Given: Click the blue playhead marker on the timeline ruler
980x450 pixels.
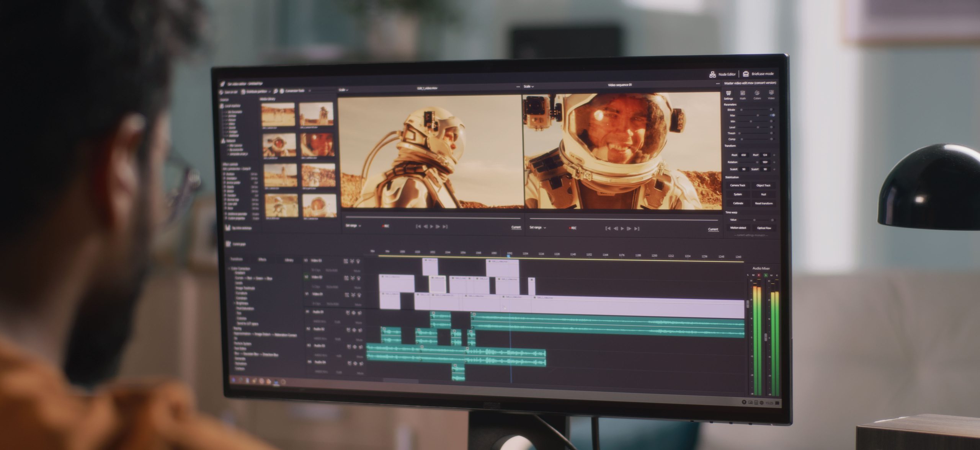Looking at the screenshot, I should tap(509, 256).
